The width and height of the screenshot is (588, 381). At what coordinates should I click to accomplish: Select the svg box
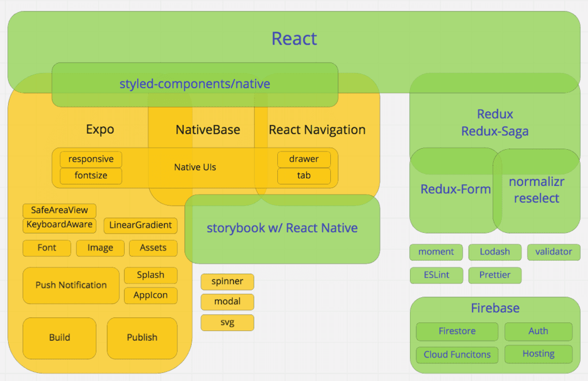click(227, 322)
